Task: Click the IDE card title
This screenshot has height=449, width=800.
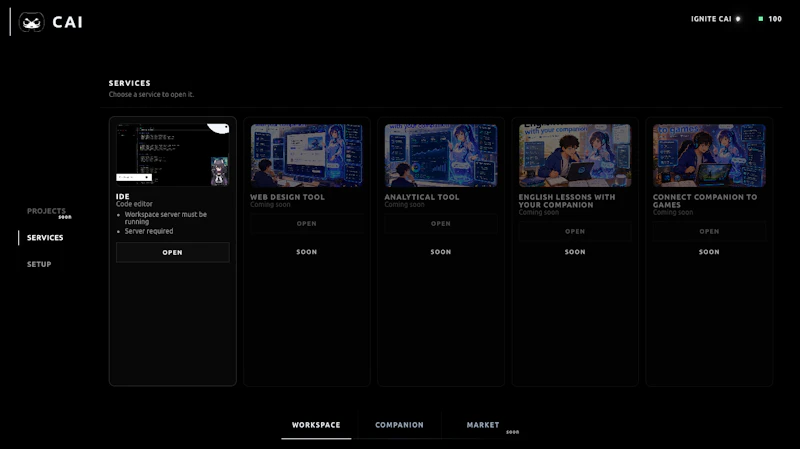Action: [122, 196]
